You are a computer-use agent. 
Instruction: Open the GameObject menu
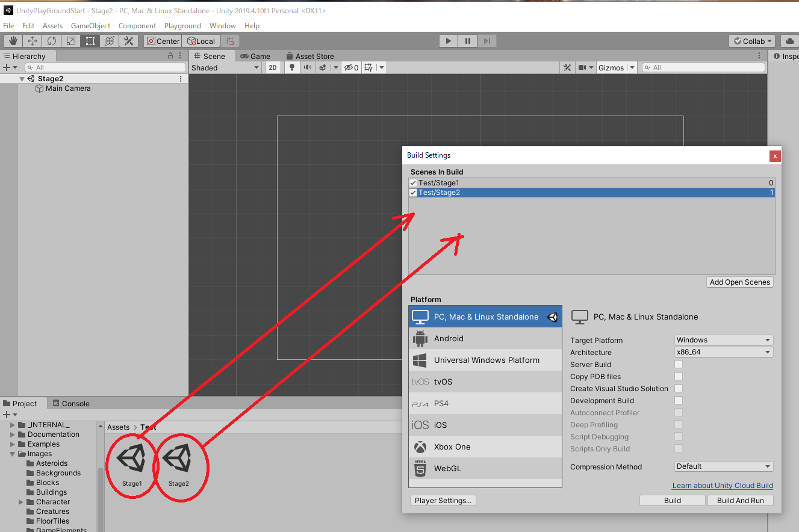[x=90, y=26]
